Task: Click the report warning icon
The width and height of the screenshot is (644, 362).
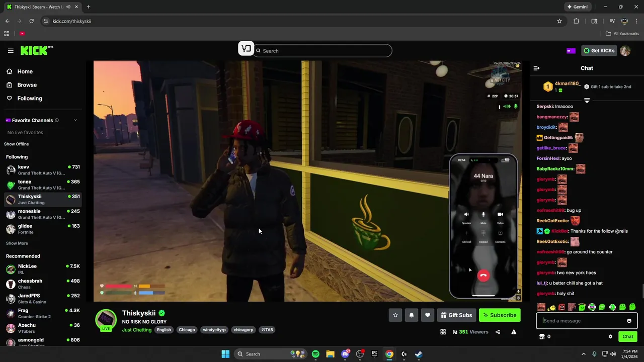Action: (514, 332)
